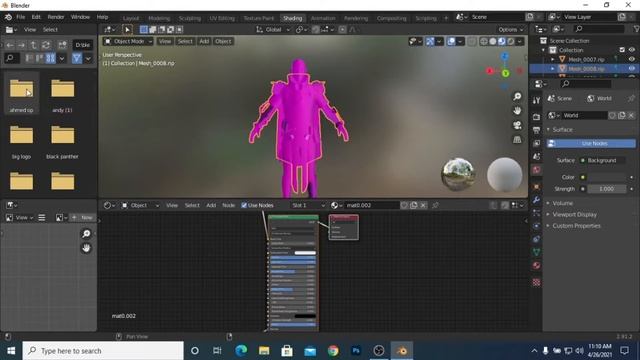Viewport: 640px width, 360px height.
Task: Open the Modifier properties wrench tab
Action: pos(536,200)
